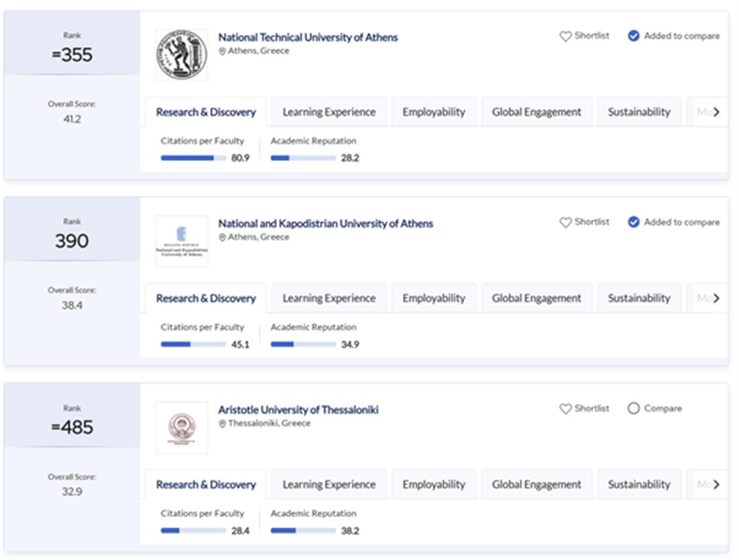Click the location pin beside Thessaloniki, Greece
This screenshot has width=739, height=560.
(x=223, y=424)
